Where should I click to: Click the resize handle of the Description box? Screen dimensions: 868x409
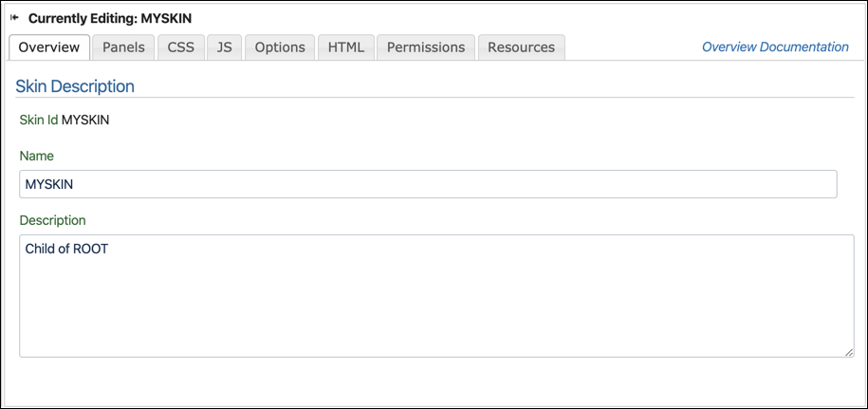point(849,353)
